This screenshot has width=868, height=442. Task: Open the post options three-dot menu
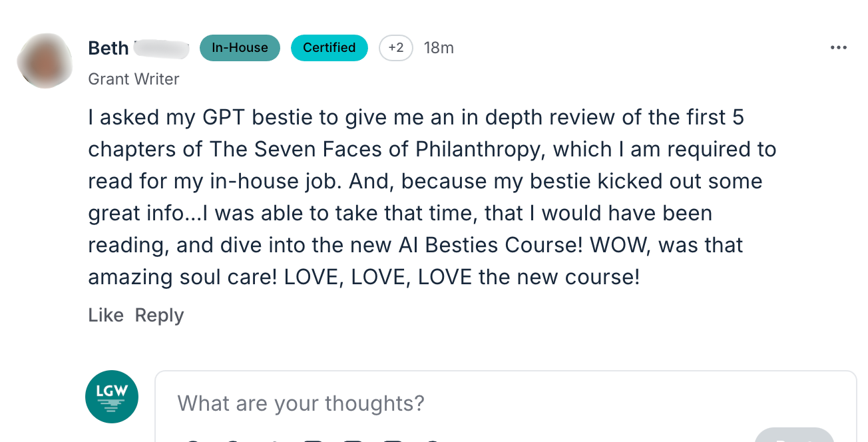(839, 47)
